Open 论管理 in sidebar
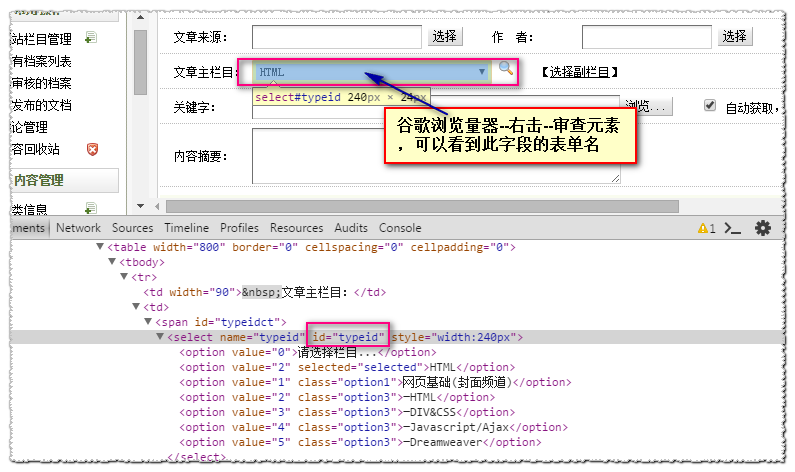 (29, 127)
